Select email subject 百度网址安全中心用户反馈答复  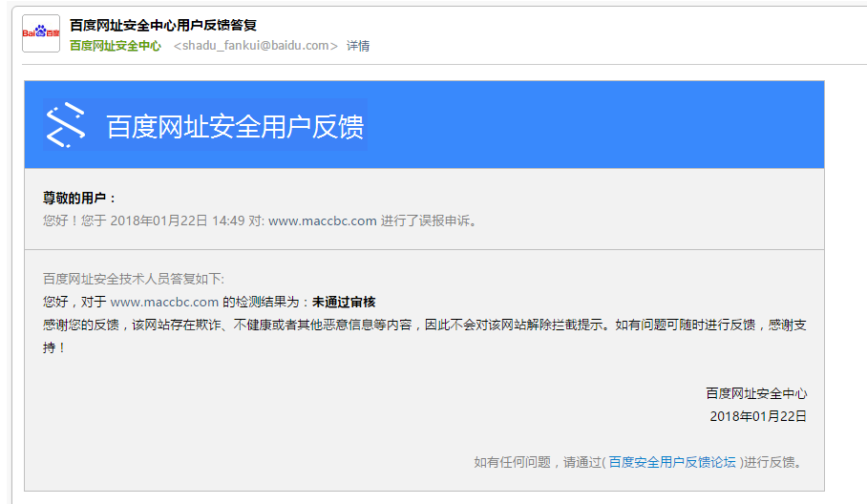pyautogui.click(x=163, y=26)
